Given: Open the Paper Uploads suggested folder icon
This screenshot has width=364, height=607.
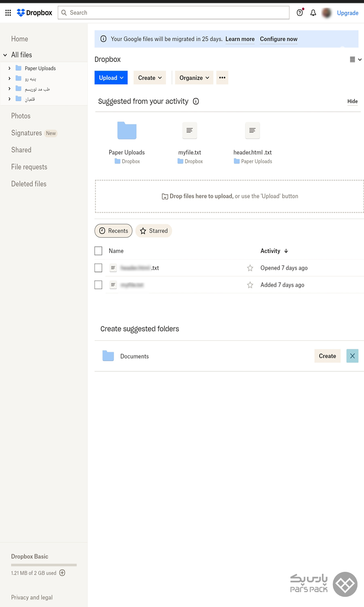Looking at the screenshot, I should pos(127,130).
